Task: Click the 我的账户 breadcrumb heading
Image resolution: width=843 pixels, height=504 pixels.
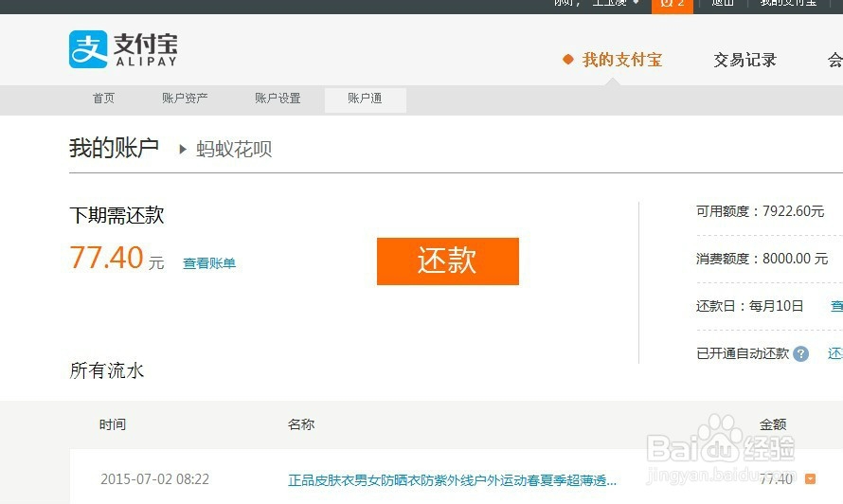Action: coord(114,148)
